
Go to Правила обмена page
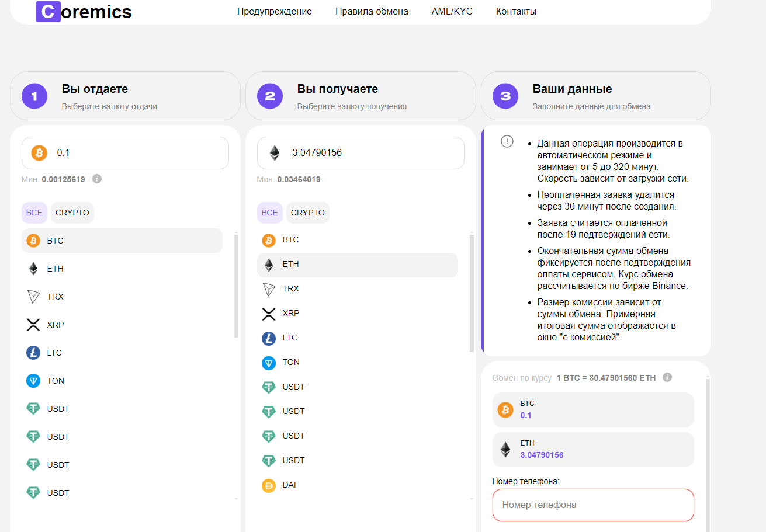tap(372, 12)
